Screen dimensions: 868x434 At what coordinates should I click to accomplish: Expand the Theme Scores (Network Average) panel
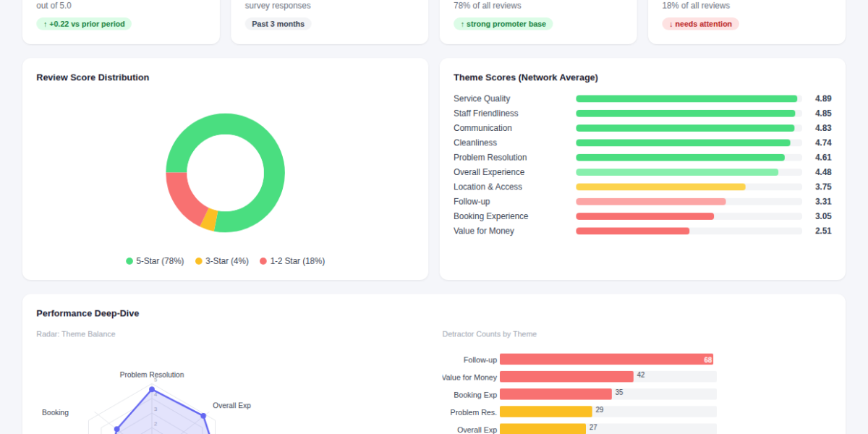pos(526,77)
